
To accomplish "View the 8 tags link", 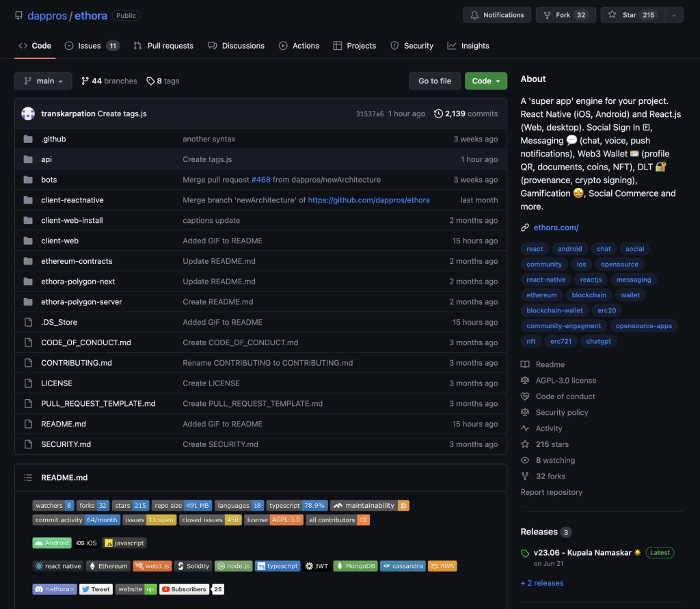I will [163, 81].
